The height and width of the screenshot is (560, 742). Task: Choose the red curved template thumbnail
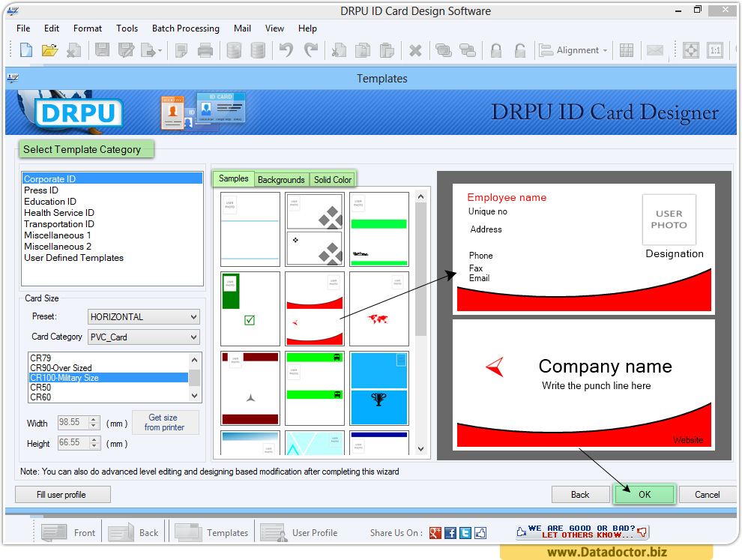click(x=315, y=309)
